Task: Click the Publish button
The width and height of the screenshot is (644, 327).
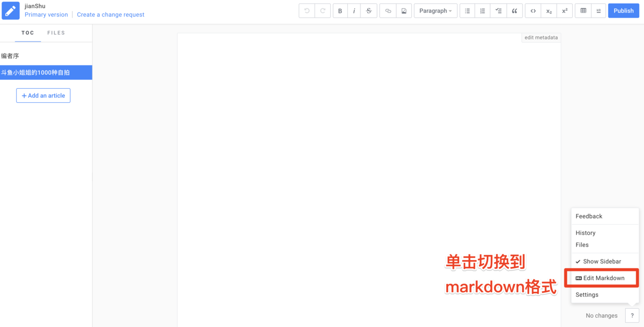Action: pos(623,10)
